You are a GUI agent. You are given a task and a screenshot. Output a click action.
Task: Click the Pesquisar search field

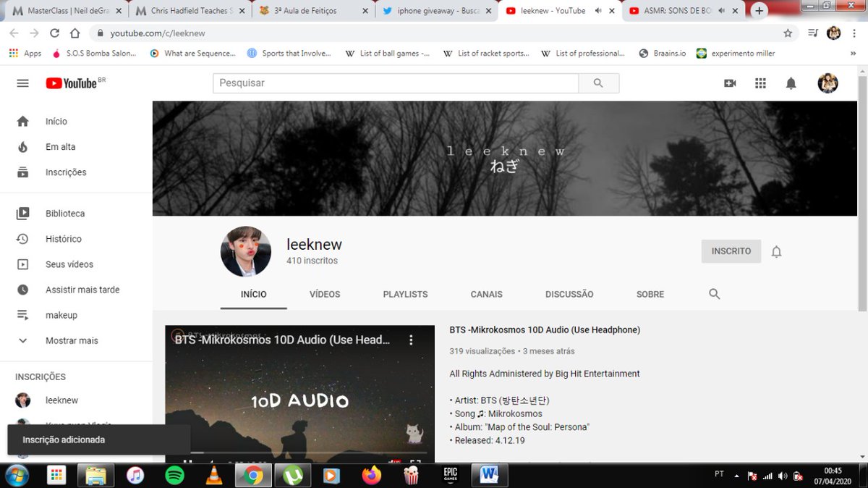tap(396, 83)
